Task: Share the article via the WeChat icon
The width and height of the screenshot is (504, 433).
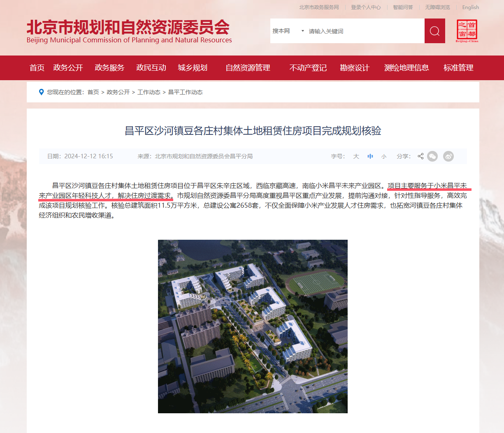Action: tap(432, 156)
